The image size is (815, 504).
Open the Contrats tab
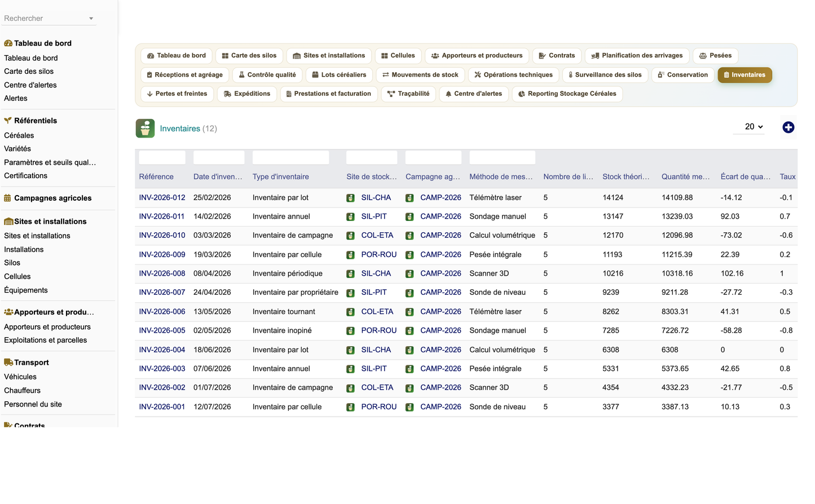coord(557,56)
